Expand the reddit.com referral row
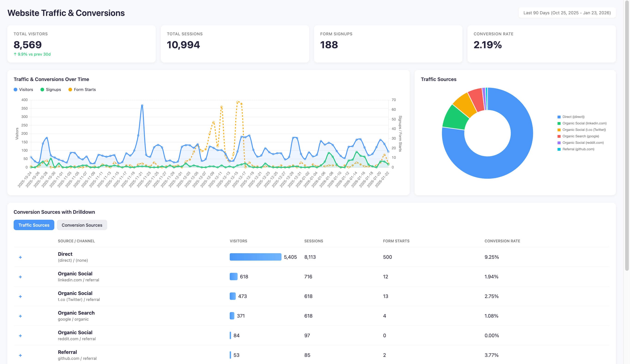The height and width of the screenshot is (364, 630). [20, 336]
